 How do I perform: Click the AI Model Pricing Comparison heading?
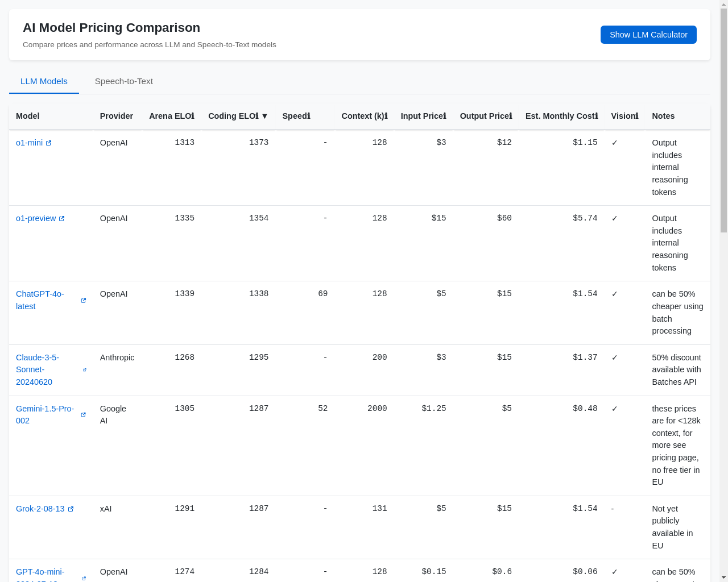[x=111, y=28]
